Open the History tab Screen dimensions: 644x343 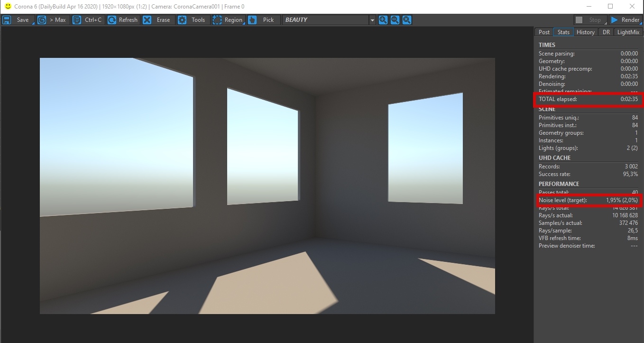point(585,32)
